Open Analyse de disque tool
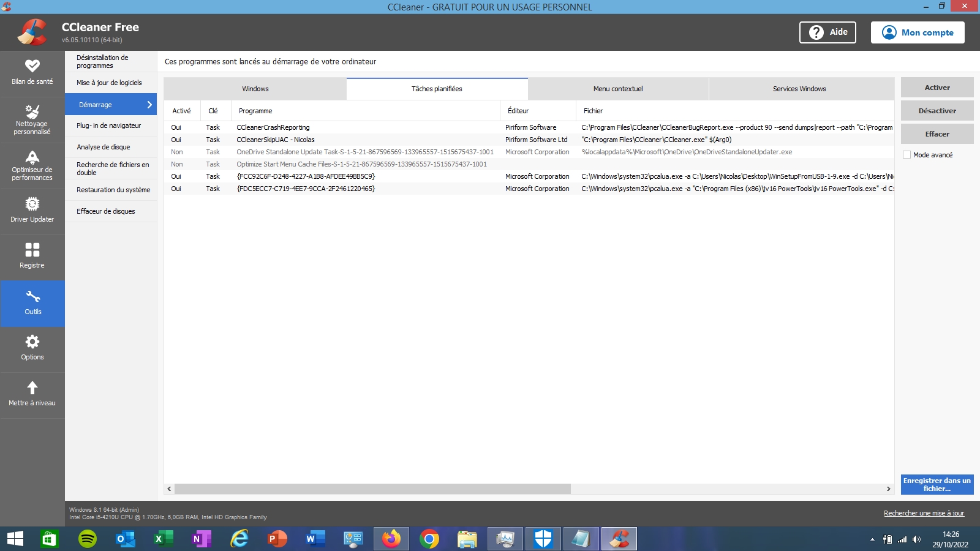 [111, 147]
